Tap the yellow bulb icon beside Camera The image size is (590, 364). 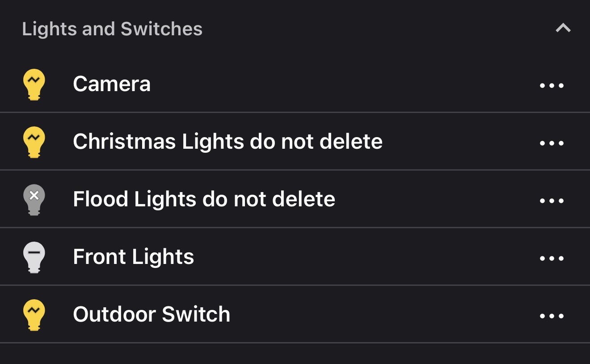click(x=34, y=86)
